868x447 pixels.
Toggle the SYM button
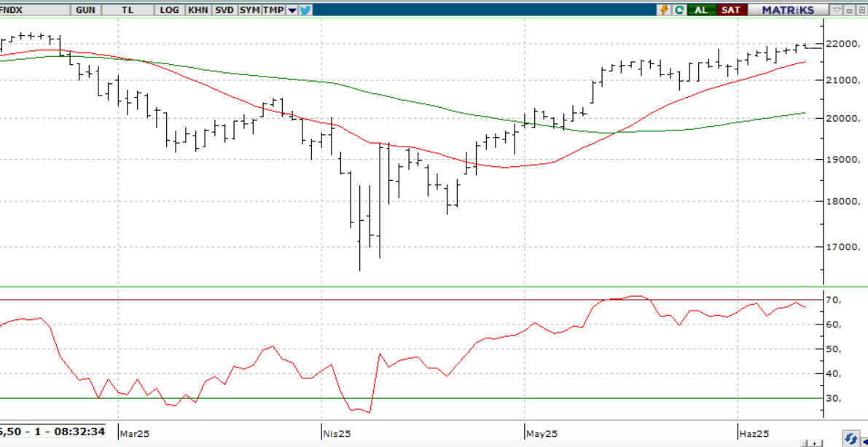(x=250, y=10)
